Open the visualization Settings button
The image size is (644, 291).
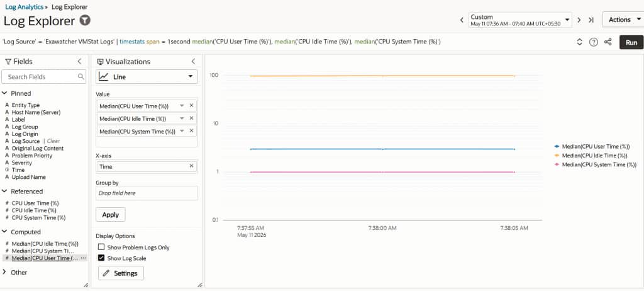coord(121,273)
